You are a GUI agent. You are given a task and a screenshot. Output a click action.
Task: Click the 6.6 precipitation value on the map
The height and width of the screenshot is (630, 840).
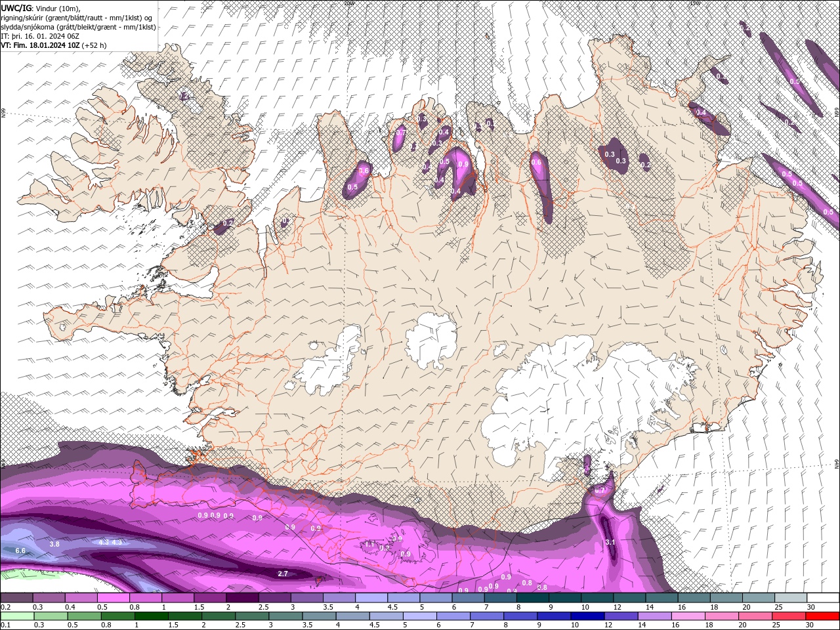(20, 551)
